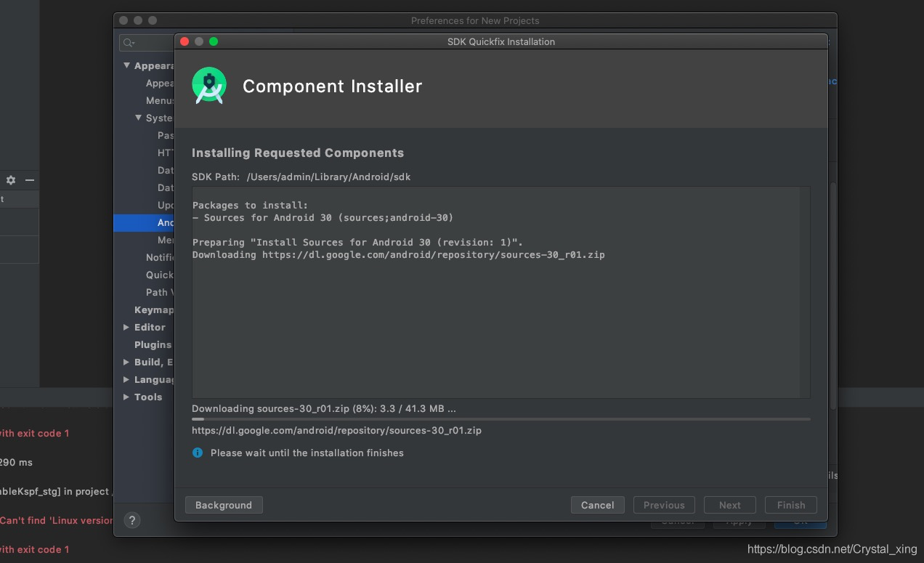Select highlighted Android SDK item in Preferences tree

click(x=144, y=222)
